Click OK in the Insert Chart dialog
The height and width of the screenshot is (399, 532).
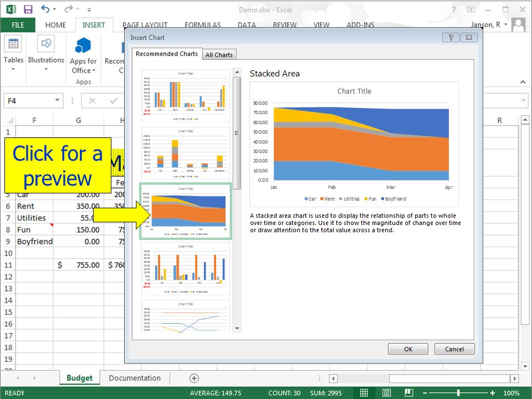408,349
